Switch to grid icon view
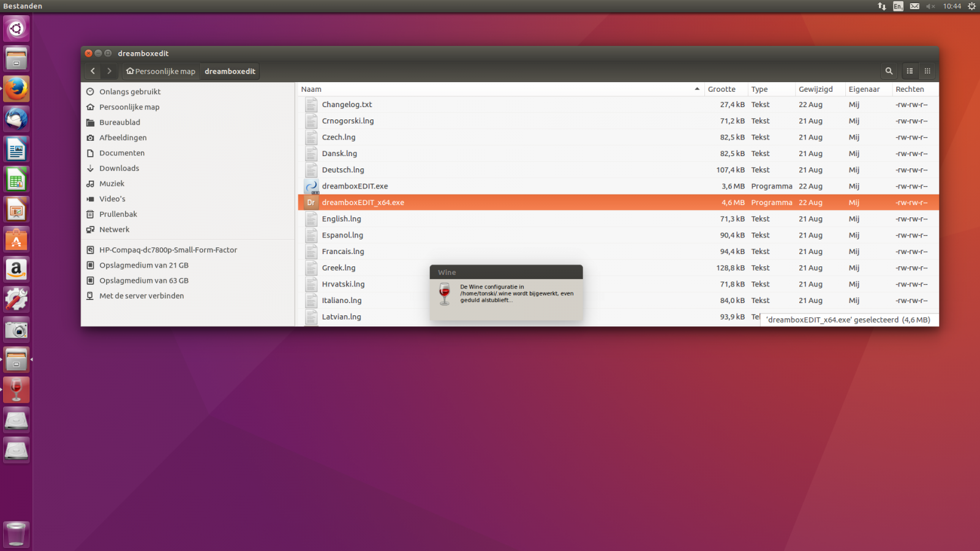 (927, 71)
